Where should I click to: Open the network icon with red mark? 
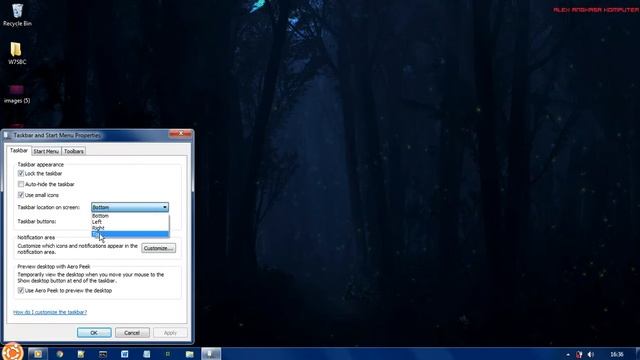pos(579,354)
